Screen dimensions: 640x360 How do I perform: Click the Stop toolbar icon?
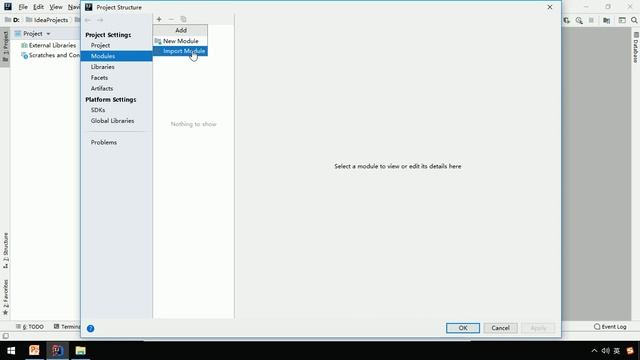click(x=591, y=20)
